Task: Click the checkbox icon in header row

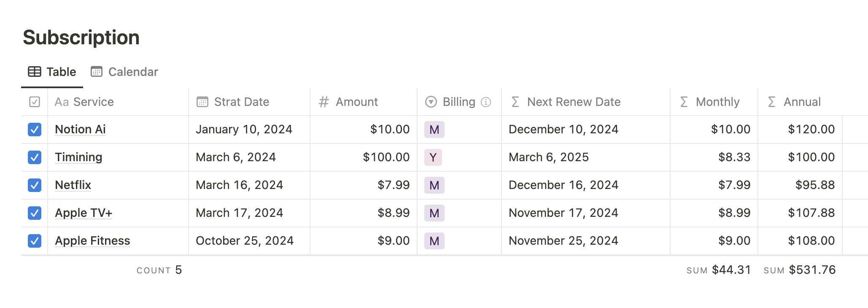Action: coord(35,102)
